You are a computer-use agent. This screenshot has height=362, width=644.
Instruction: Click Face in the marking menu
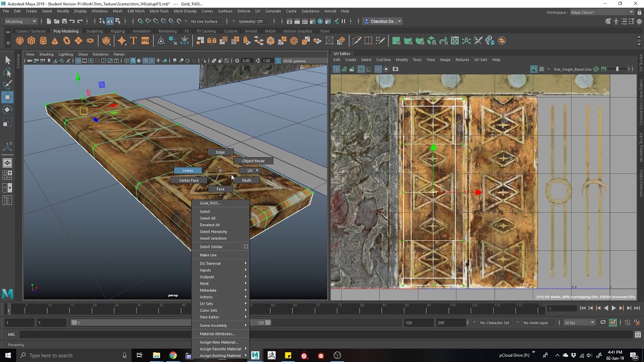pos(220,189)
